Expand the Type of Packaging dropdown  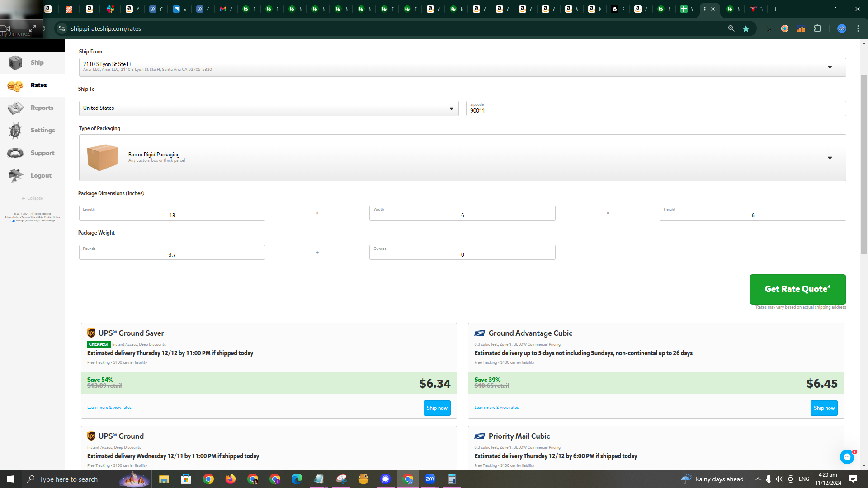[462, 158]
